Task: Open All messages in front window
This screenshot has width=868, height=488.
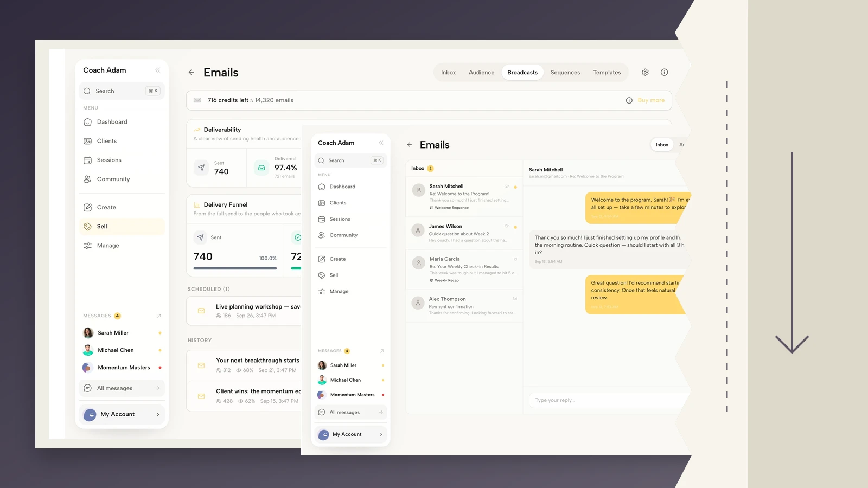Action: click(350, 412)
